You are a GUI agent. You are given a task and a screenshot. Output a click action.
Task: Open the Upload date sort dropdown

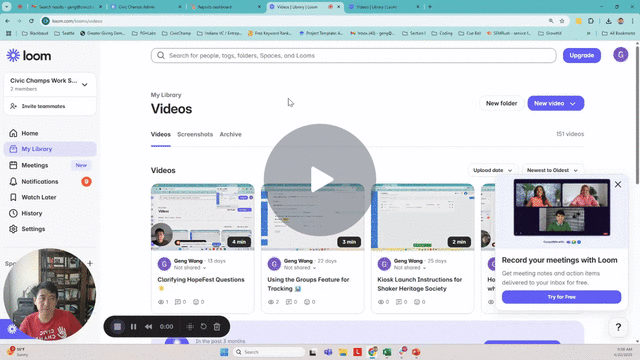point(493,170)
